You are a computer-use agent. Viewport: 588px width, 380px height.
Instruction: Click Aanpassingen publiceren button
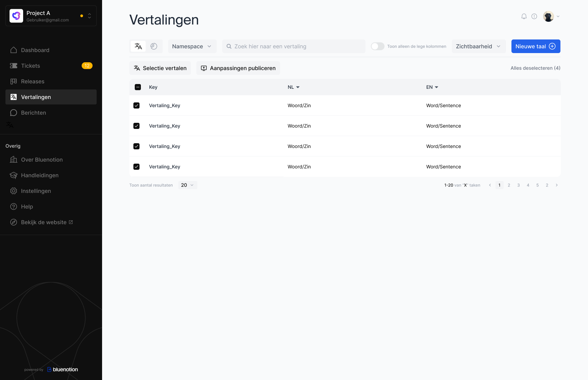238,68
